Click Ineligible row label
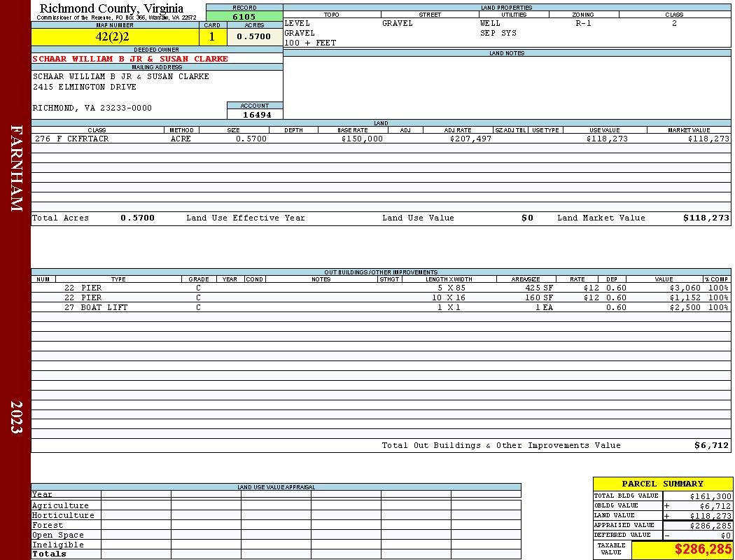The height and width of the screenshot is (560, 735). (57, 545)
